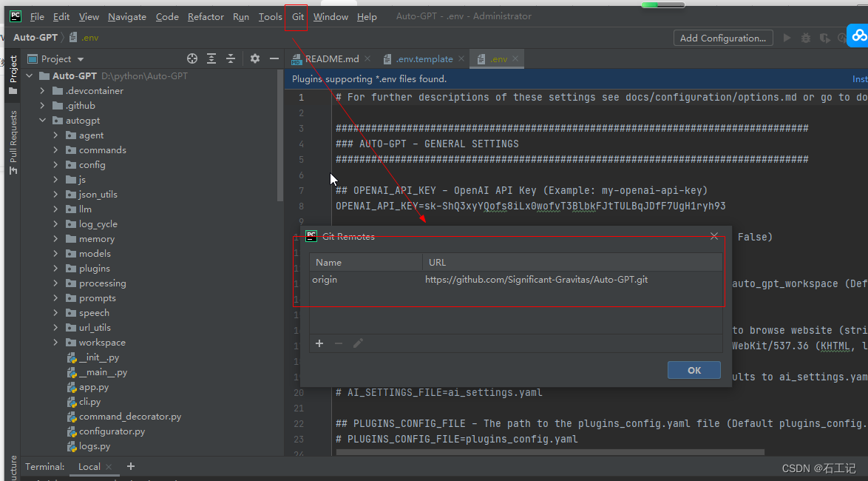Click the Name column header
Viewport: 868px width, 481px height.
click(x=366, y=262)
